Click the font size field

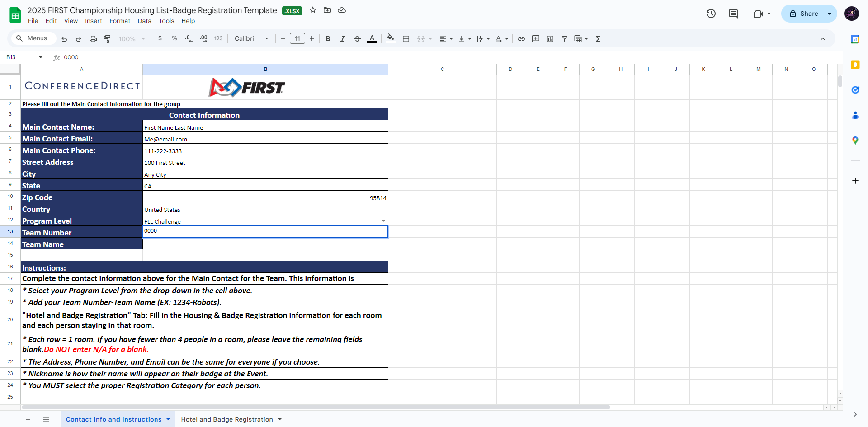tap(297, 39)
